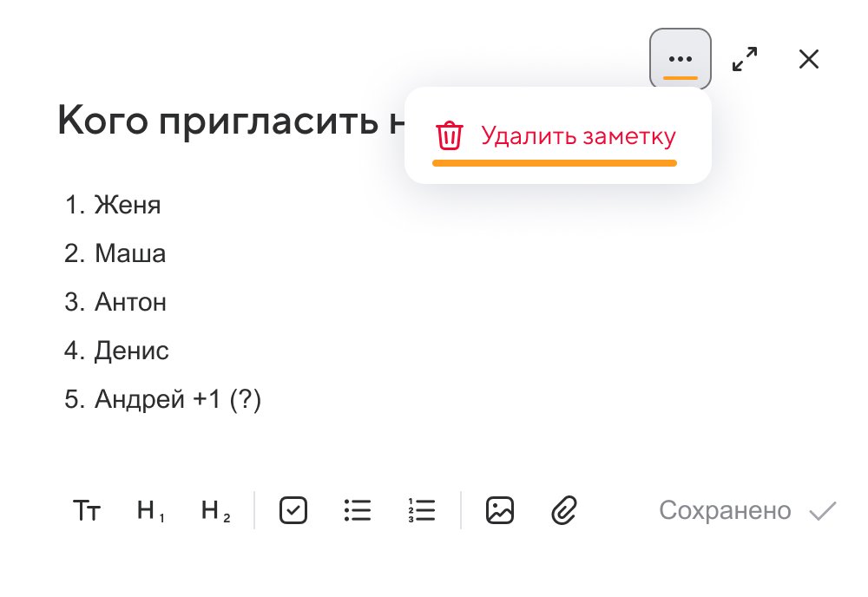Close the note editor

[809, 59]
